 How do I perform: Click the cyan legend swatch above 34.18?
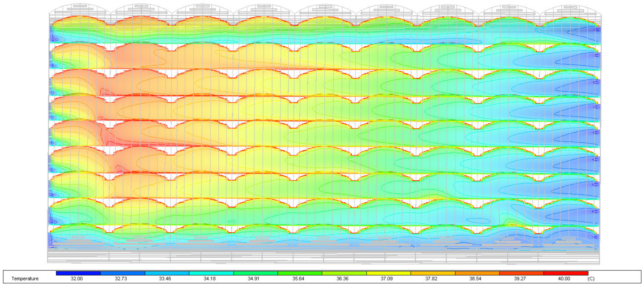[211, 273]
